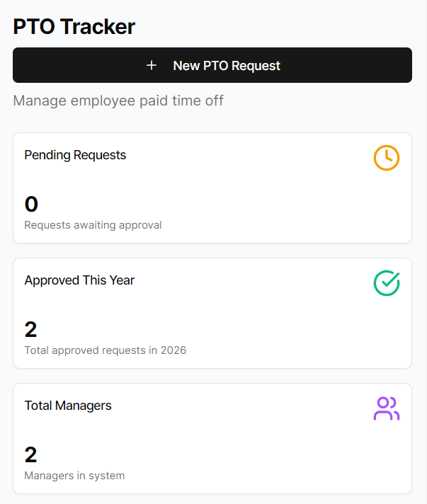The image size is (427, 504).
Task: Click the PTO Tracker heading
Action: [x=74, y=27]
